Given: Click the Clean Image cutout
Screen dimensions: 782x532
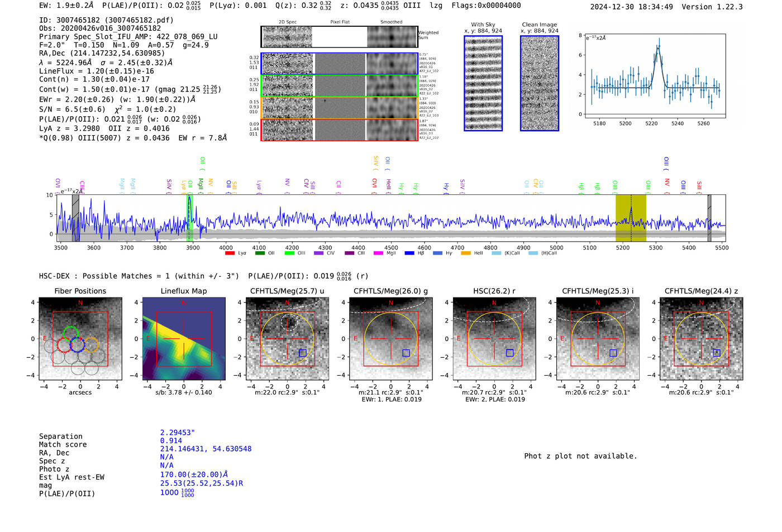Looking at the screenshot, I should point(540,83).
